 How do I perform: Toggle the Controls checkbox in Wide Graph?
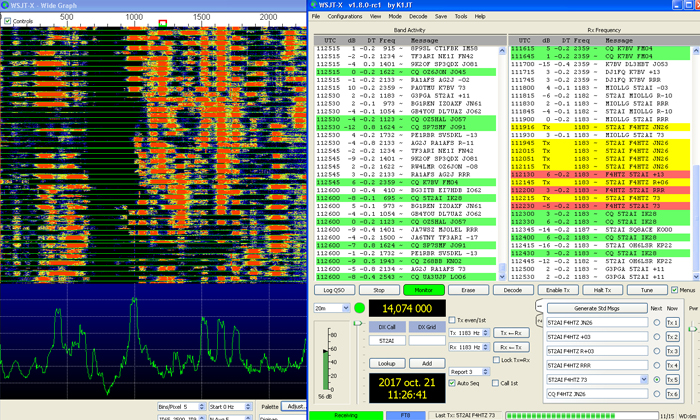8,21
